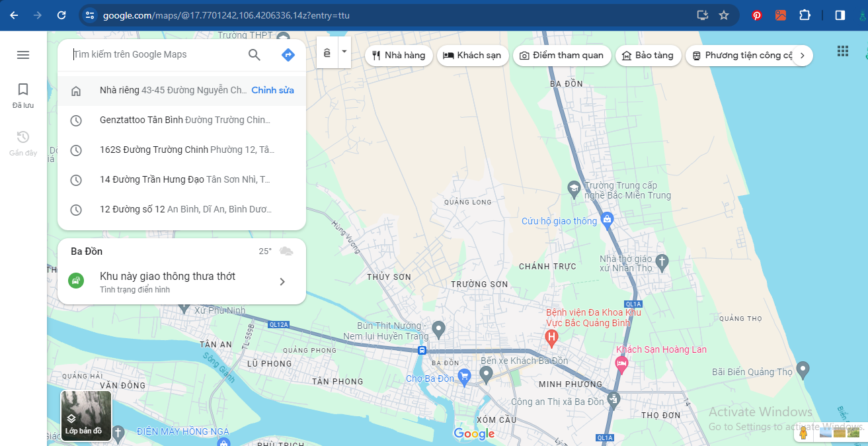Open the Google apps grid
The image size is (868, 446).
coord(842,52)
